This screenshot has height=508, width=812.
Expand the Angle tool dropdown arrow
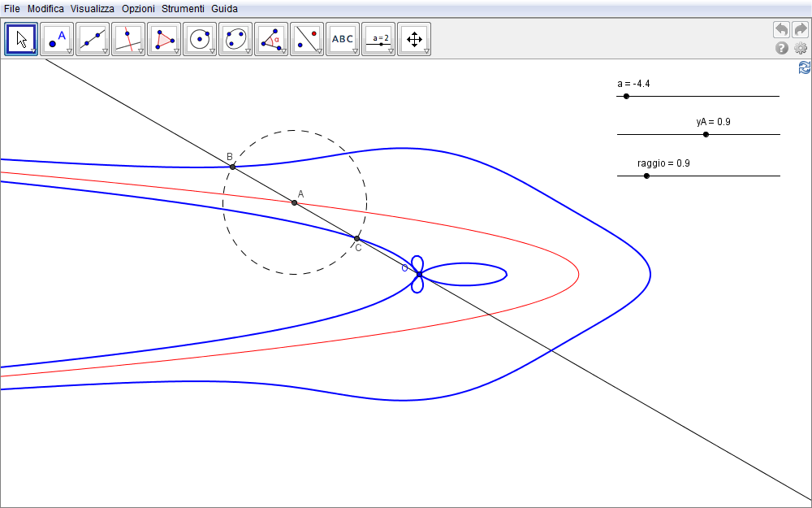coord(283,51)
